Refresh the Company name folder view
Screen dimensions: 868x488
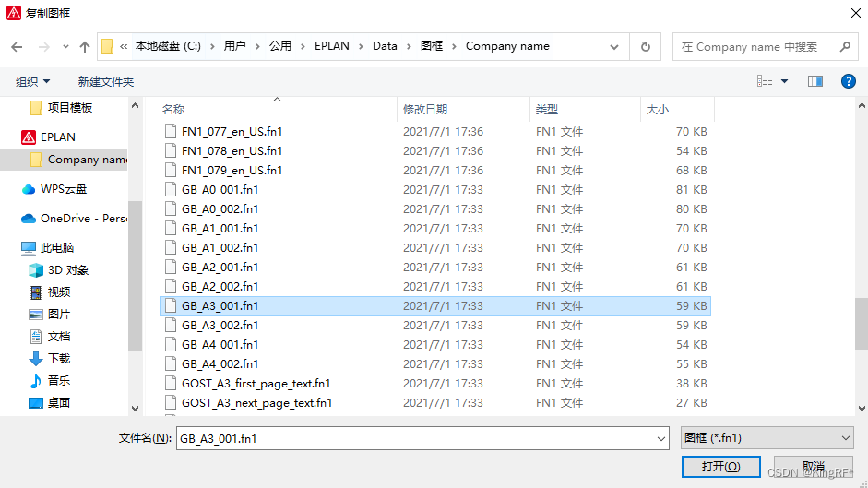click(645, 46)
